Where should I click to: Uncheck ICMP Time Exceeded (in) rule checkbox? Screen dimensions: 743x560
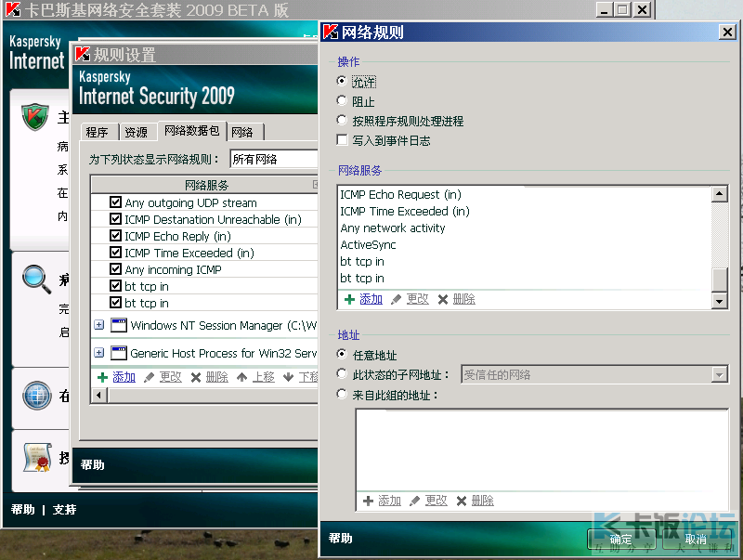tap(115, 253)
